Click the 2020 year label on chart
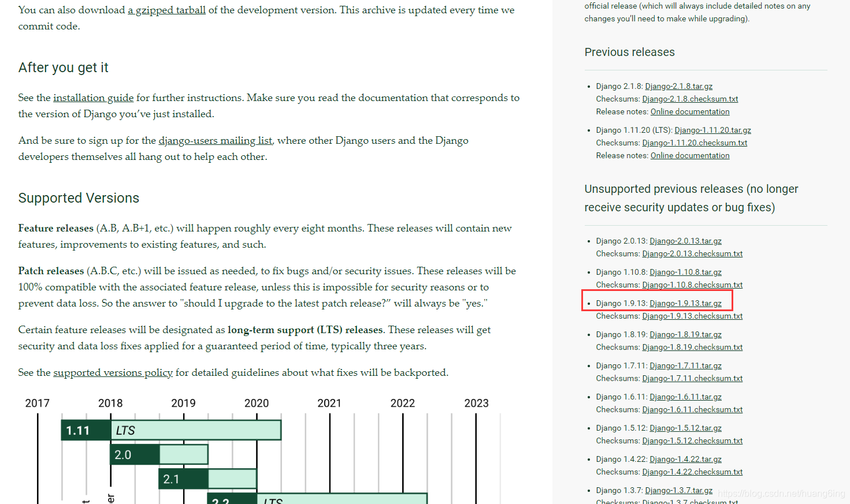 click(x=257, y=404)
